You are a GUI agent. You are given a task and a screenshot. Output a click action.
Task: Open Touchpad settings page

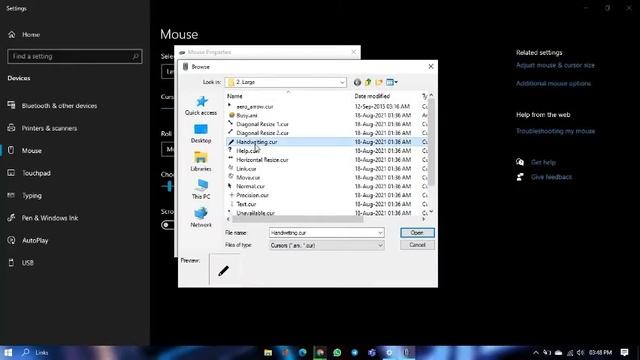pyautogui.click(x=36, y=173)
